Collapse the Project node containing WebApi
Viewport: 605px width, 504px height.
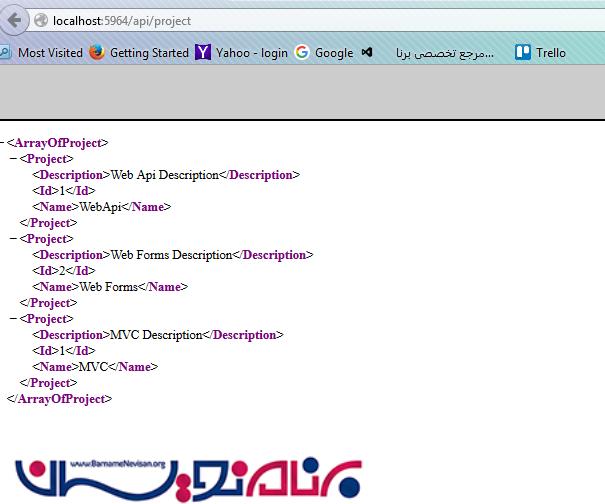coord(12,159)
